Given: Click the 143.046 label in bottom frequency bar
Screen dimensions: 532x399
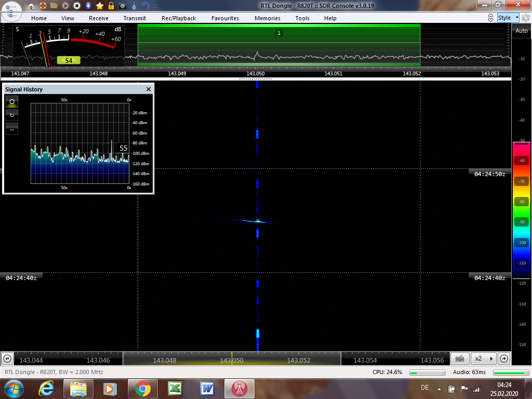Looking at the screenshot, I should click(x=98, y=361).
